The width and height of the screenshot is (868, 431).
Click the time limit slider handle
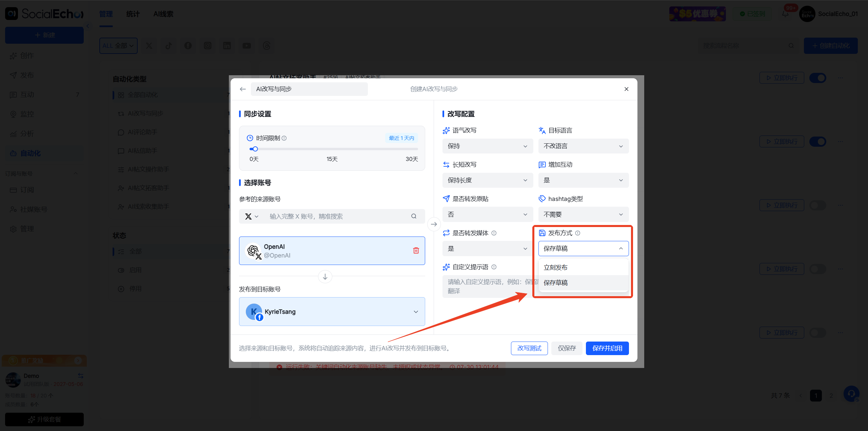[x=255, y=149]
